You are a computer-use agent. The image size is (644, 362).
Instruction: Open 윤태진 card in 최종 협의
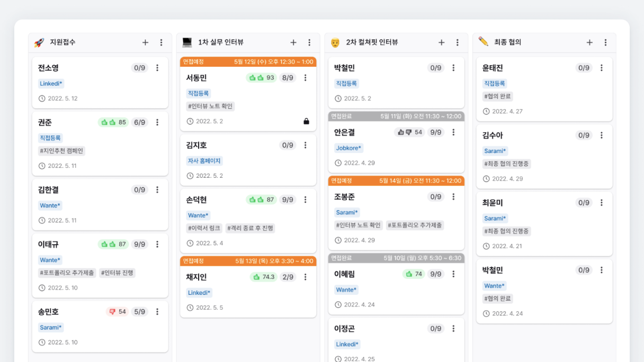(544, 89)
